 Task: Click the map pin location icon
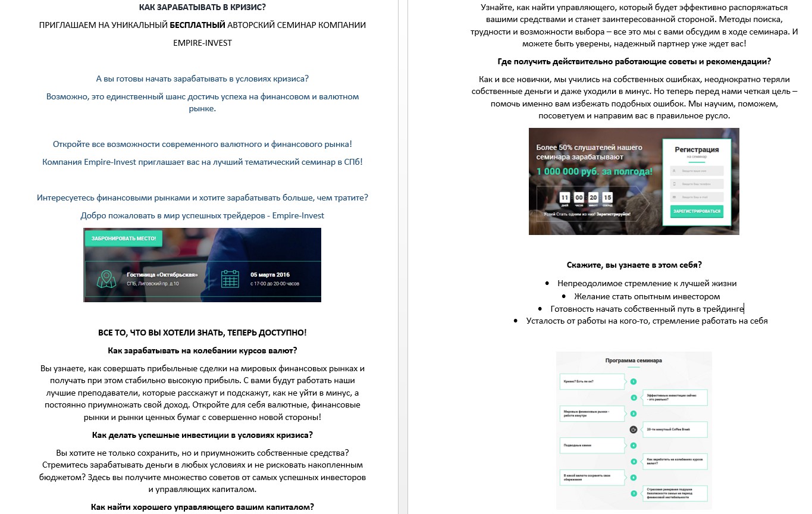(106, 278)
